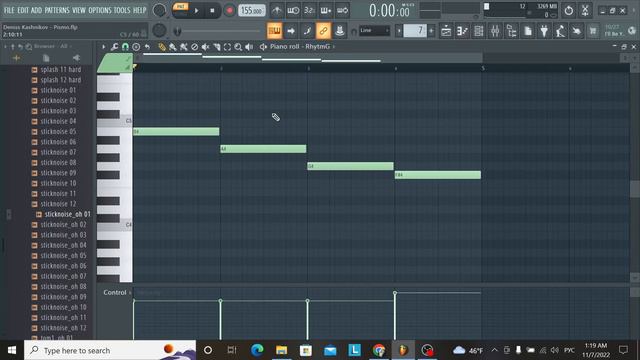Open the Channel rack from the toolbar

coord(478,31)
